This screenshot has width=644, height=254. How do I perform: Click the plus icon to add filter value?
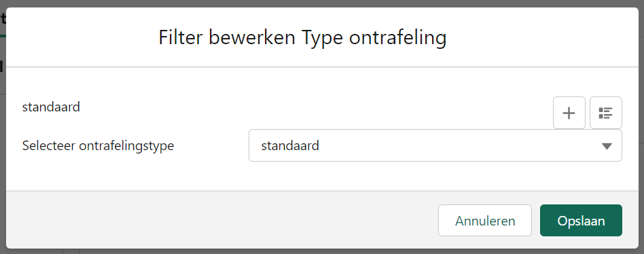569,113
